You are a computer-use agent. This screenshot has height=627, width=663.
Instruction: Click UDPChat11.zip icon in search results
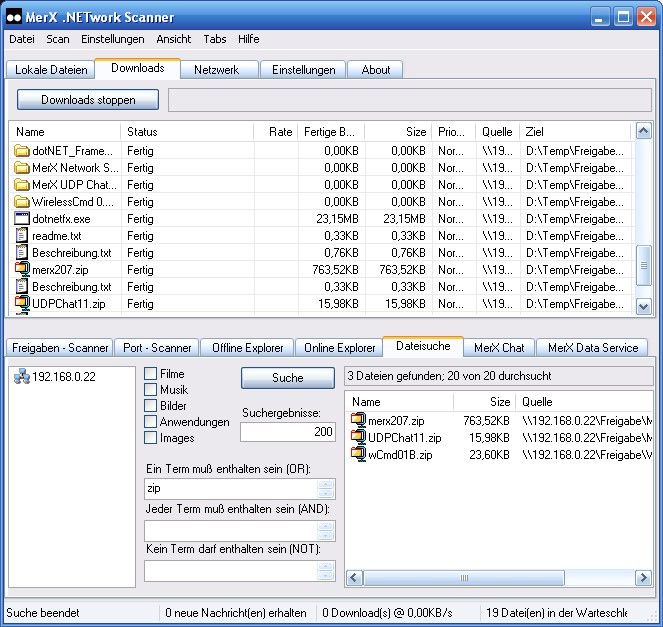(x=358, y=437)
